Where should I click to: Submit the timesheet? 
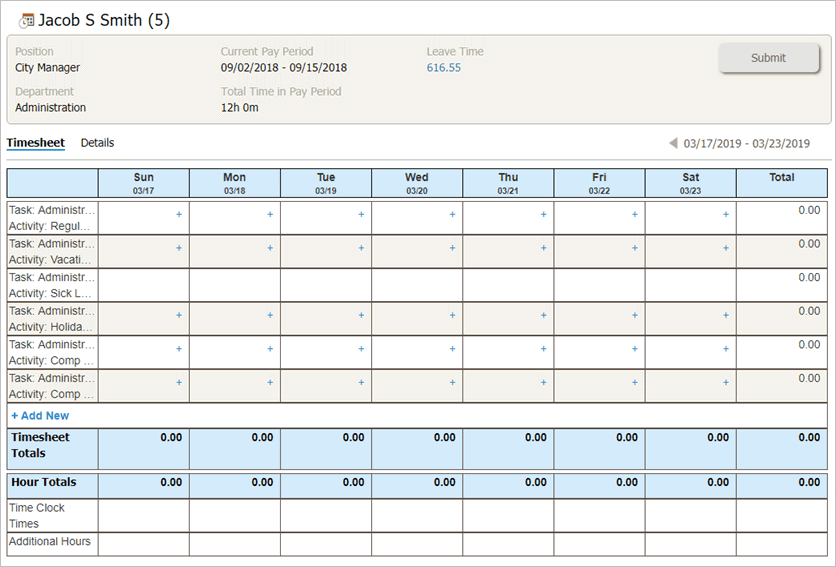768,58
